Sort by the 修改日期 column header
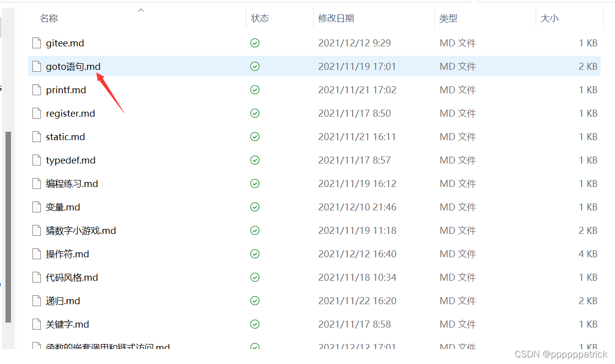Screen dimensions: 615x364 (x=336, y=18)
